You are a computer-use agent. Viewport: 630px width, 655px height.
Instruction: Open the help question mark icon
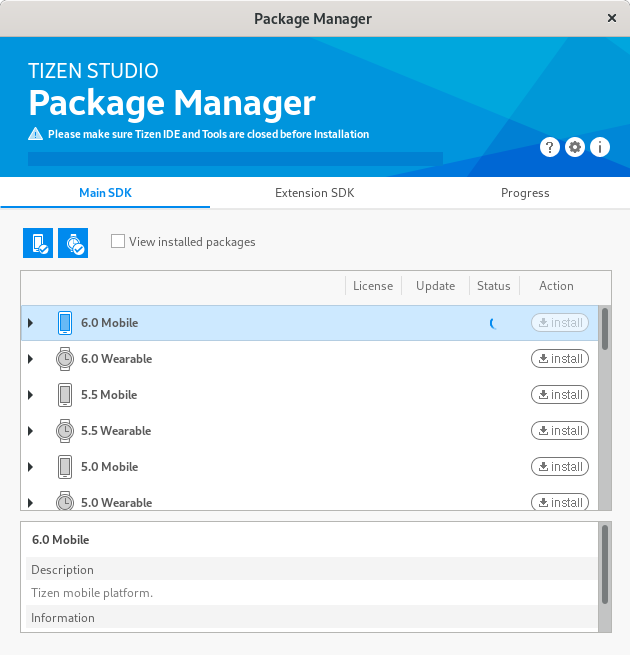pos(550,147)
